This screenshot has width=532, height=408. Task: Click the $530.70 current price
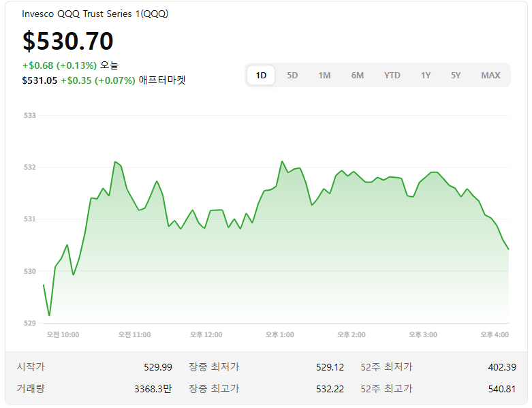pos(68,41)
